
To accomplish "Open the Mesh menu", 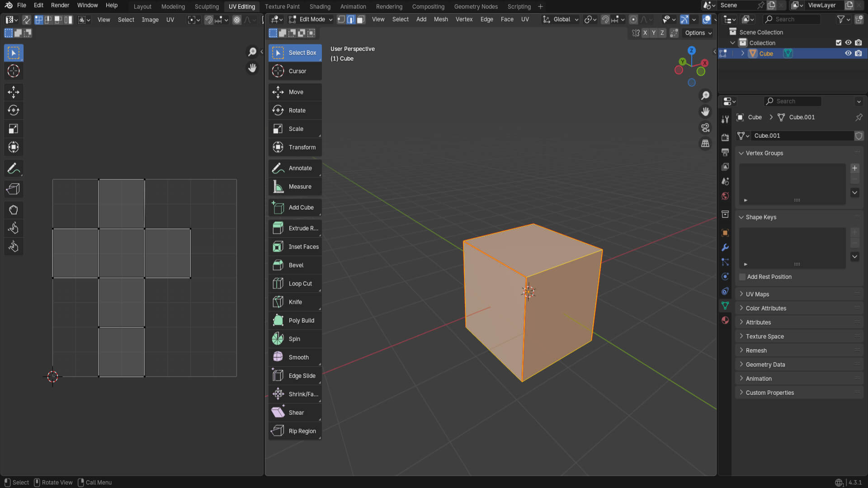I will [x=440, y=19].
